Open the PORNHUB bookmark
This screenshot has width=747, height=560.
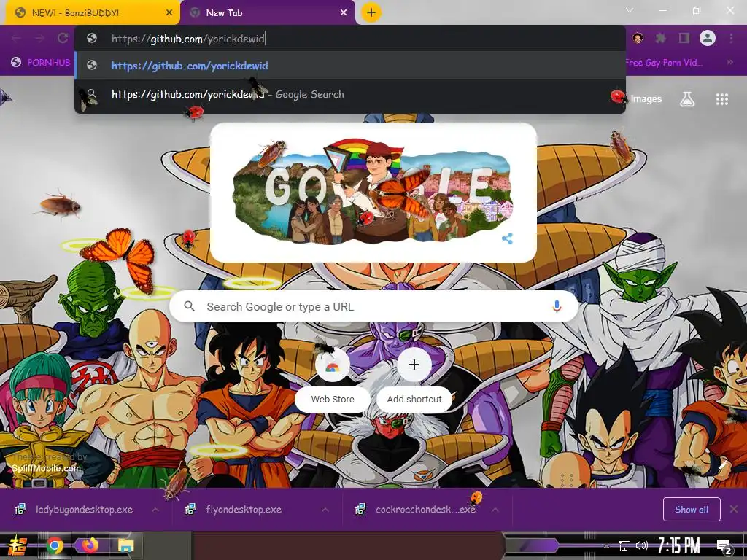(41, 63)
